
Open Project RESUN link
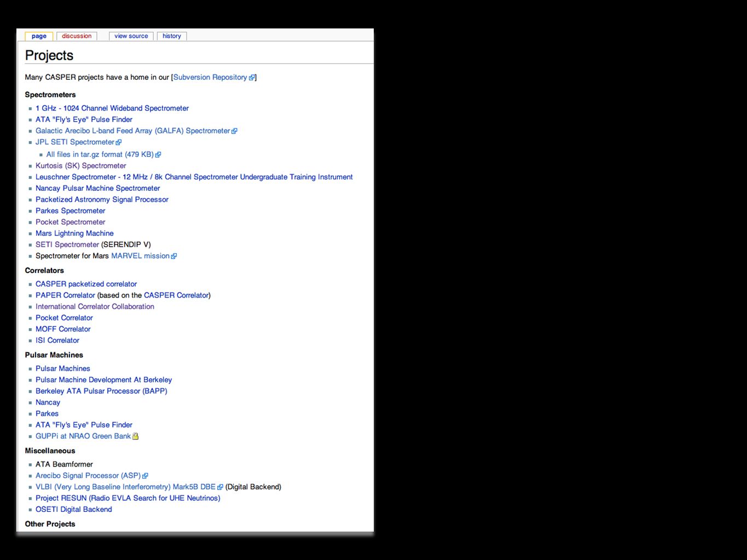click(128, 498)
